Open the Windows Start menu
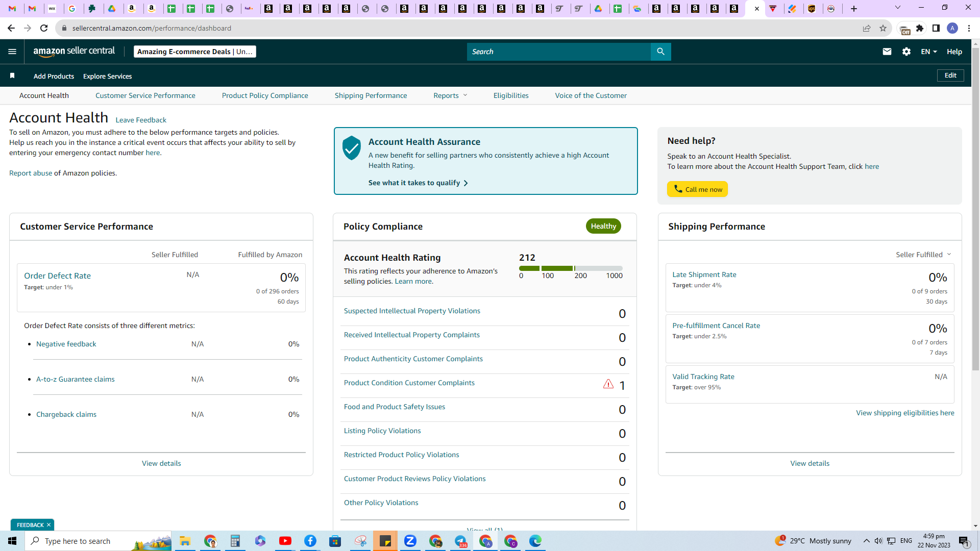The image size is (980, 551). pos(12,541)
